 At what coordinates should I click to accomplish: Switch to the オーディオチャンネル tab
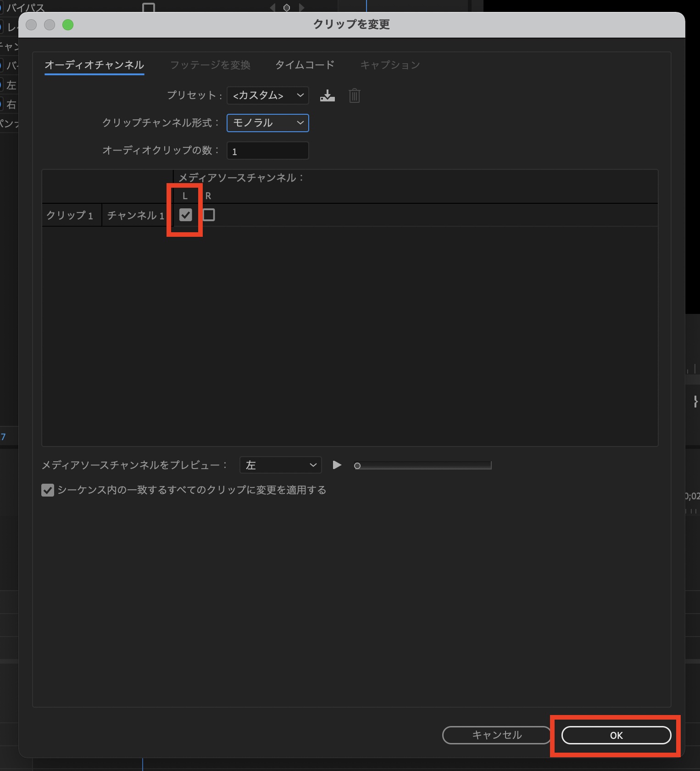(x=94, y=65)
